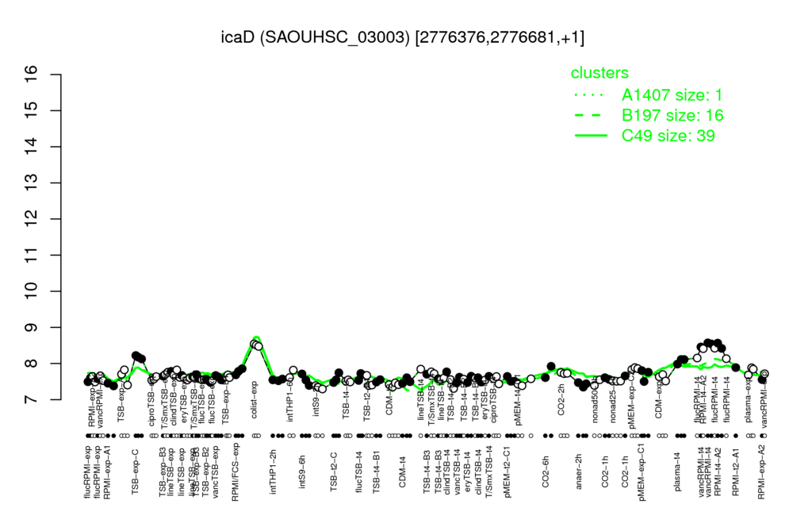The width and height of the screenshot is (812, 508).
Task: Click x-axis label 'RPMI-t2-A1'
Action: [x=736, y=471]
